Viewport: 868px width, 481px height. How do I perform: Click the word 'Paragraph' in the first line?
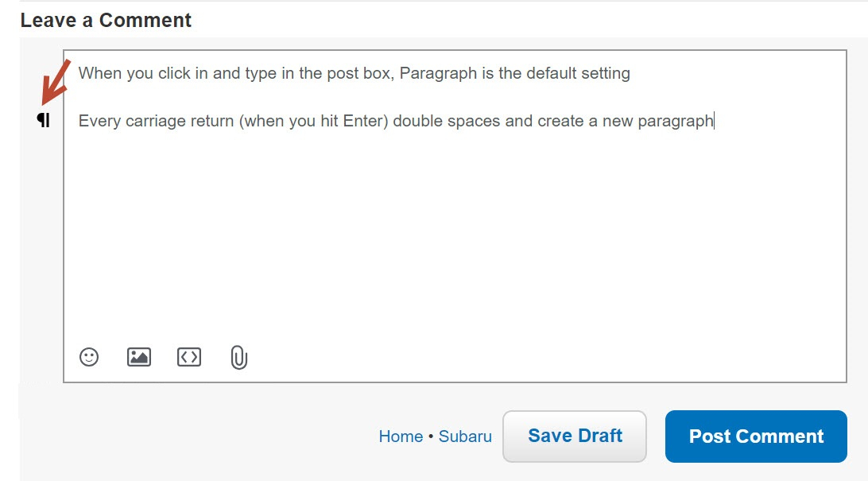[x=438, y=73]
